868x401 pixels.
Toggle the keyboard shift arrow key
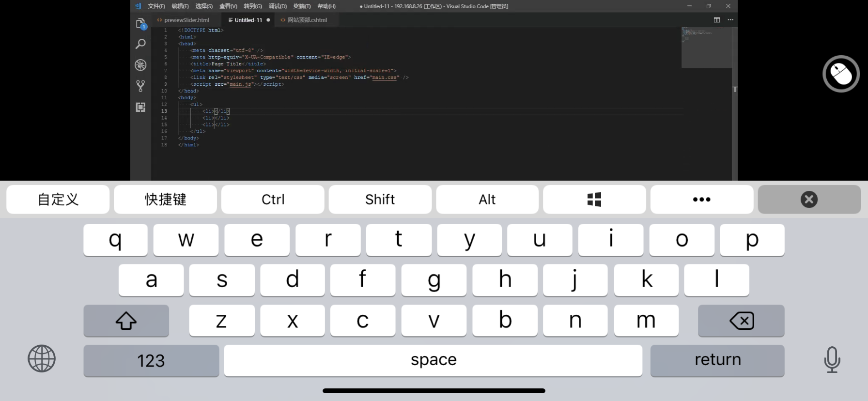[x=126, y=321]
